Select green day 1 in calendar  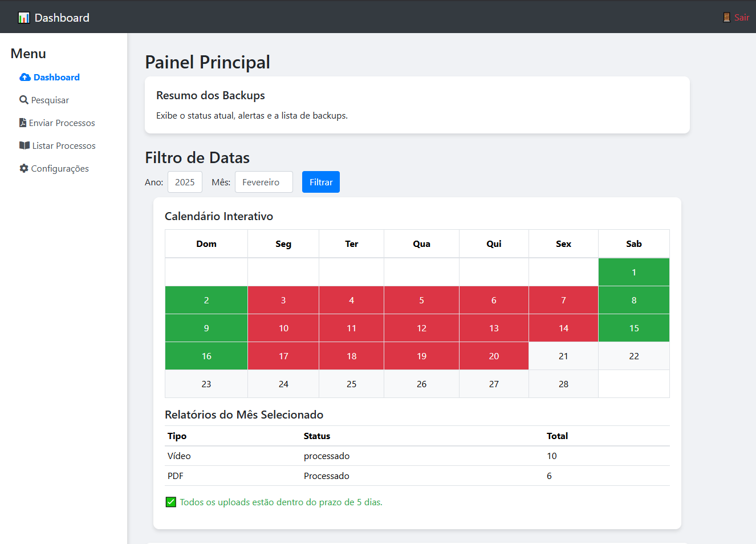click(633, 272)
